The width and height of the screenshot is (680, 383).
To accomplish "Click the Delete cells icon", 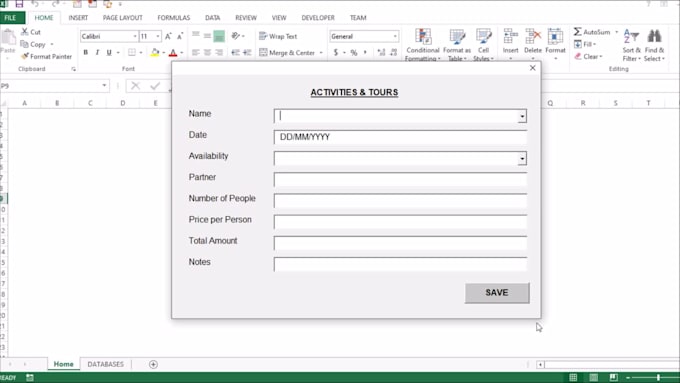I will (x=533, y=36).
